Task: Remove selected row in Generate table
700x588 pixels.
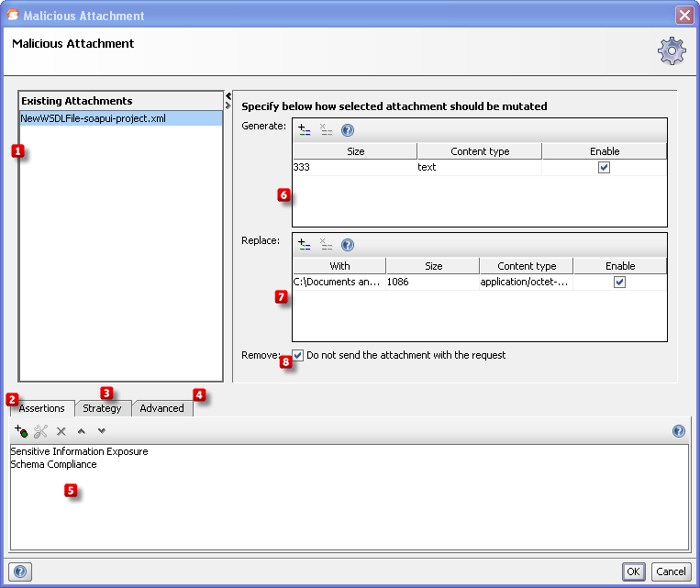Action: click(x=327, y=130)
